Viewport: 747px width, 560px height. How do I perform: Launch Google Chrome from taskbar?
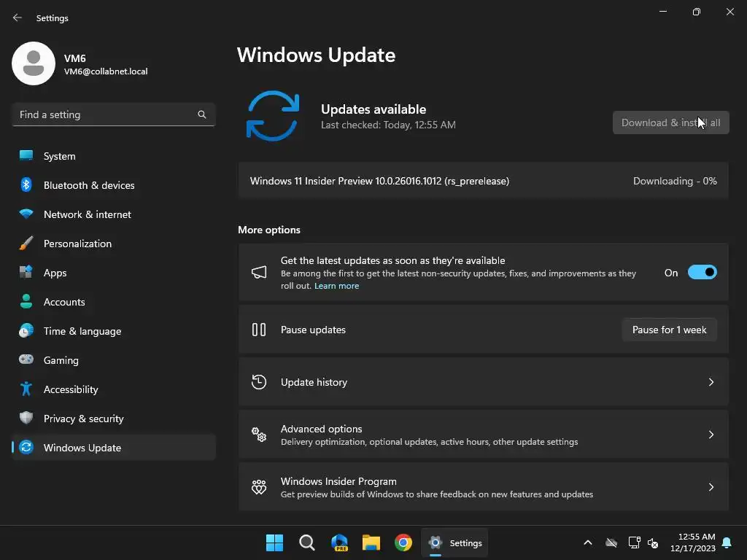[403, 542]
